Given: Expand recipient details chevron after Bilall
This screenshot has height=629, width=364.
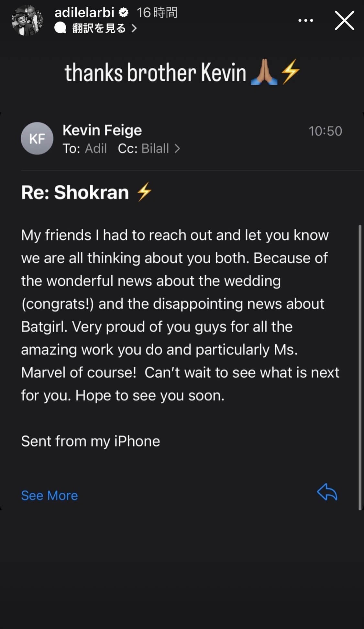Looking at the screenshot, I should 177,149.
